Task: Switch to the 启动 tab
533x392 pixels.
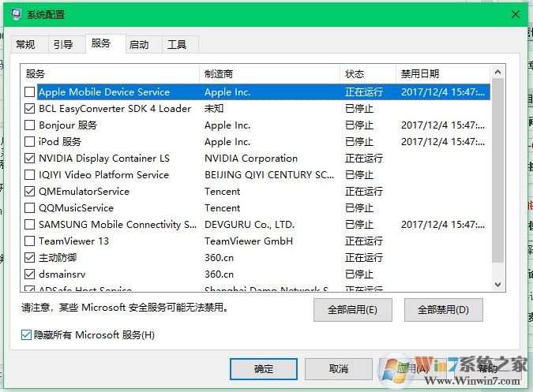Action: point(139,44)
